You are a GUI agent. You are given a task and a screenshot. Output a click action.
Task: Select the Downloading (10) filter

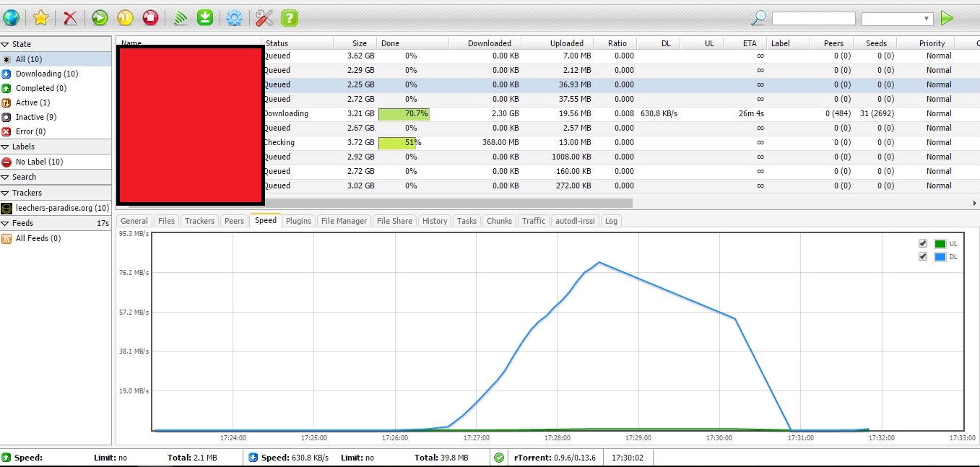pyautogui.click(x=56, y=74)
